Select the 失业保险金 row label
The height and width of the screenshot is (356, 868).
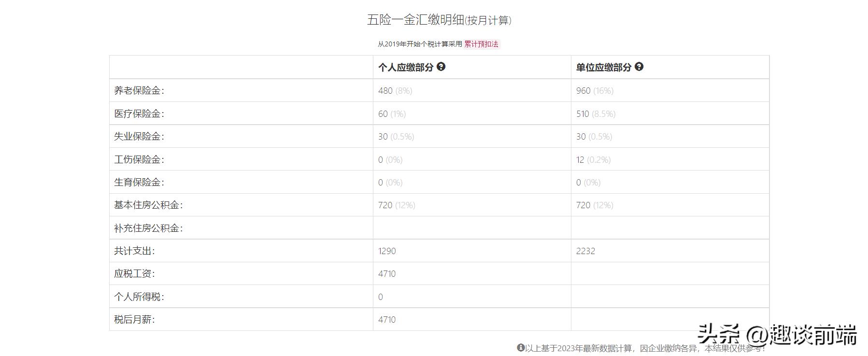click(139, 136)
